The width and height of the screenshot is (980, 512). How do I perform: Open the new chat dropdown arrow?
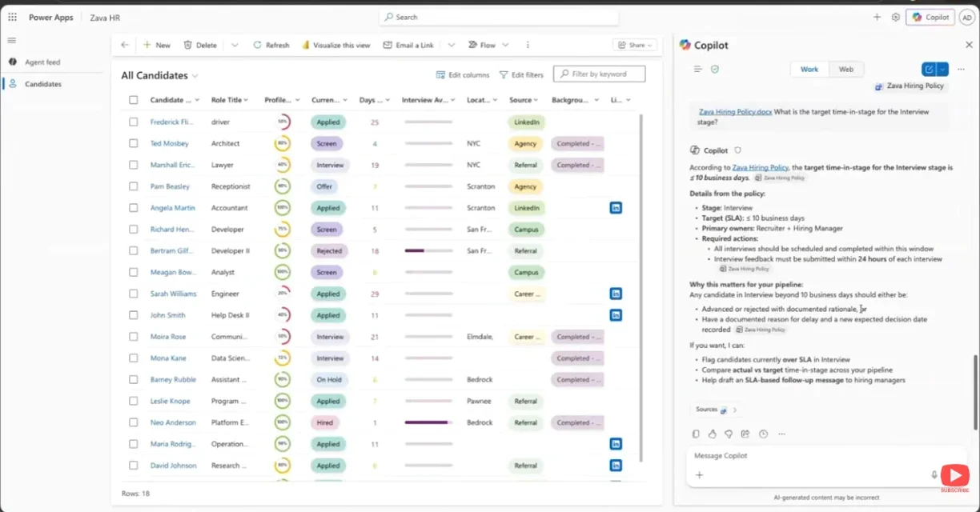[943, 70]
